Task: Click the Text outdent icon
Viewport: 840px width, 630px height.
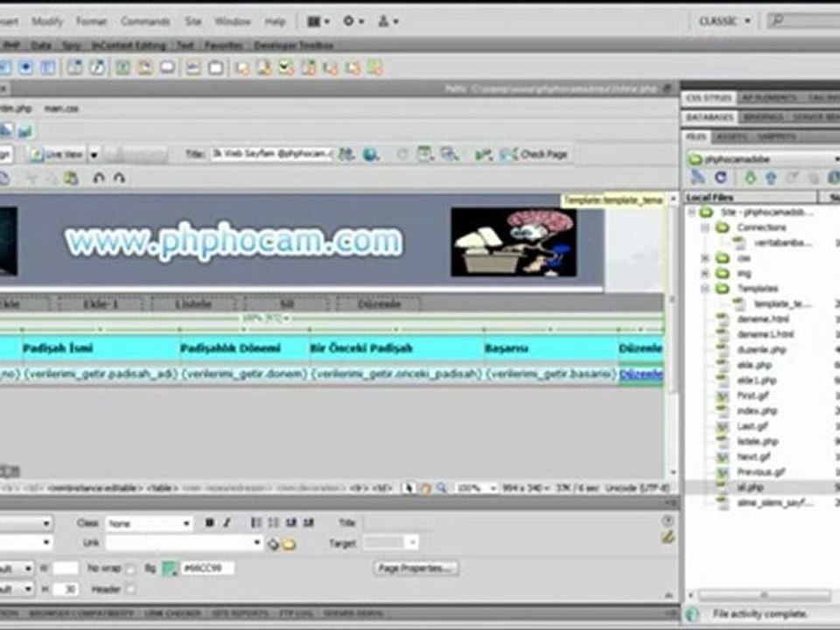Action: pyautogui.click(x=290, y=522)
